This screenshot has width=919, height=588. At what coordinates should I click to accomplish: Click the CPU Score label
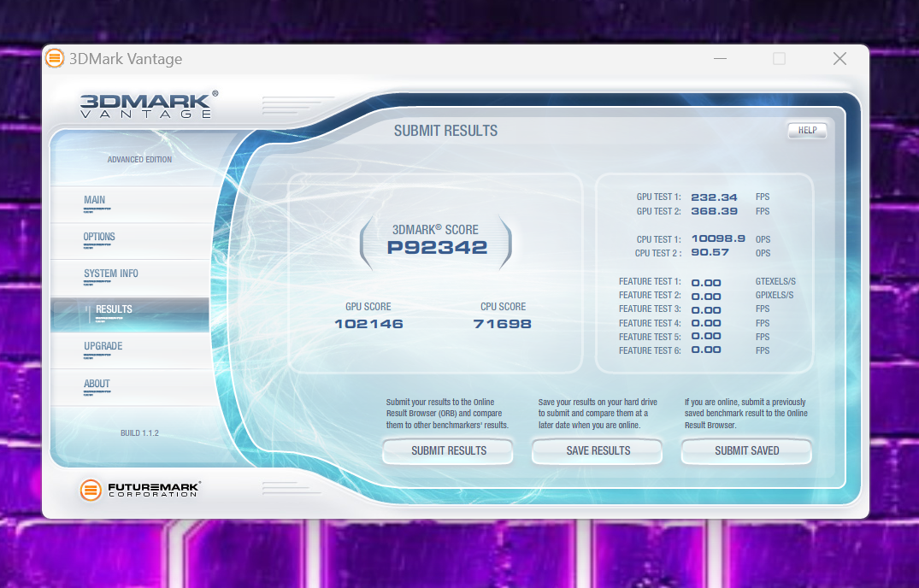click(x=503, y=307)
